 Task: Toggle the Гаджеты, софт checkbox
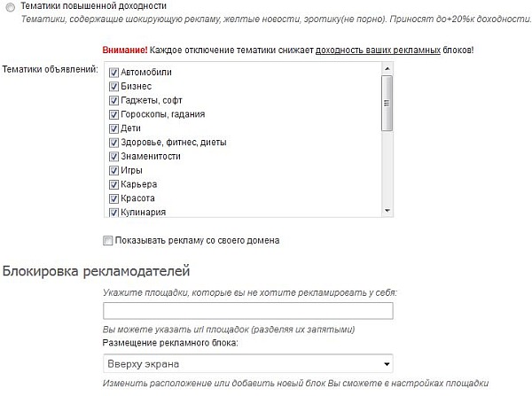click(x=113, y=100)
